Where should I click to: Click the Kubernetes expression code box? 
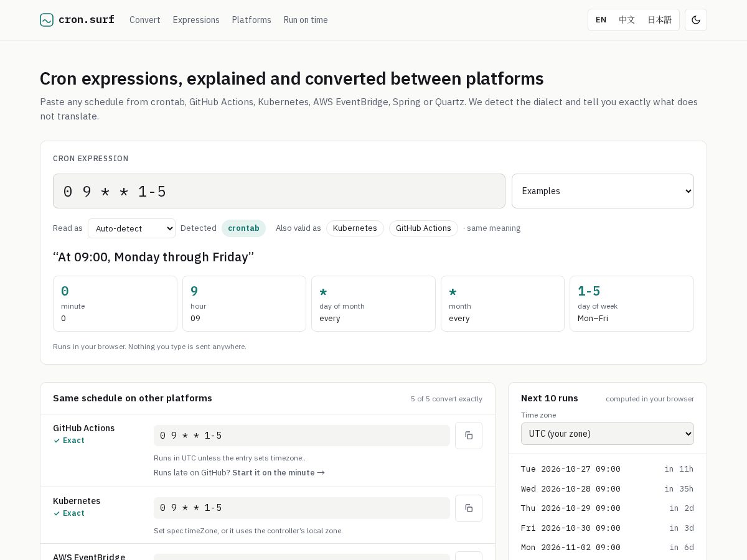[x=302, y=508]
